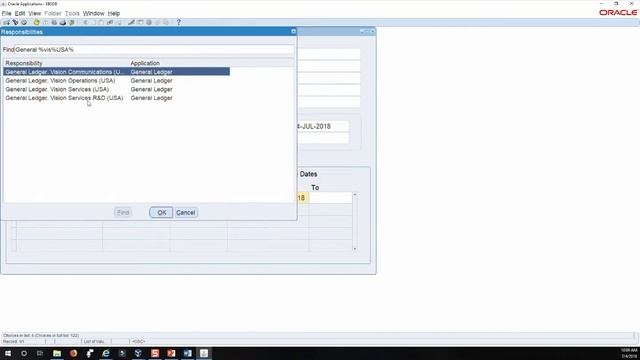Open the VirtualBox cube taskbar icon
Image resolution: width=640 pixels, height=360 pixels.
(138, 353)
